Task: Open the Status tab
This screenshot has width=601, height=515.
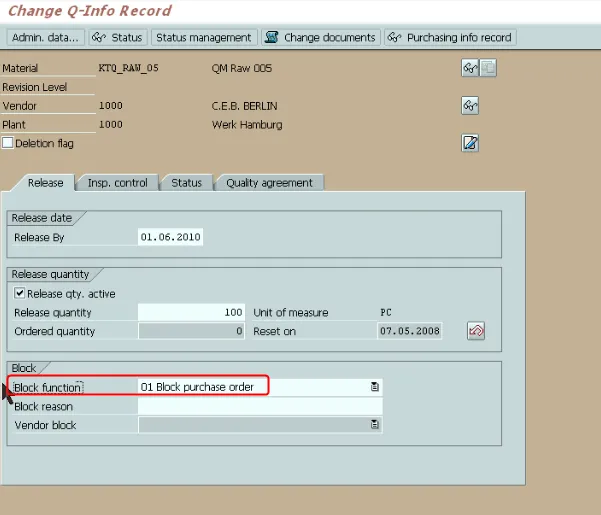Action: pyautogui.click(x=186, y=183)
